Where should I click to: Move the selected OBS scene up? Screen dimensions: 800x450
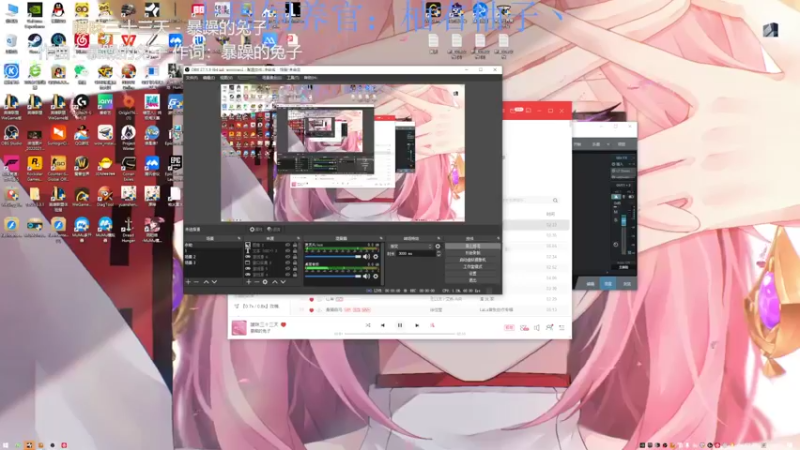[206, 282]
